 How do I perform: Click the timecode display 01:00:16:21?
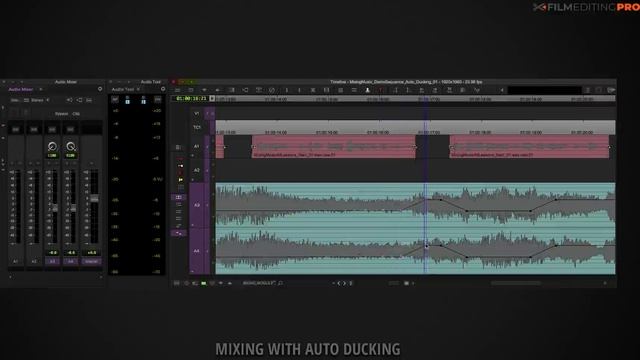coord(191,98)
